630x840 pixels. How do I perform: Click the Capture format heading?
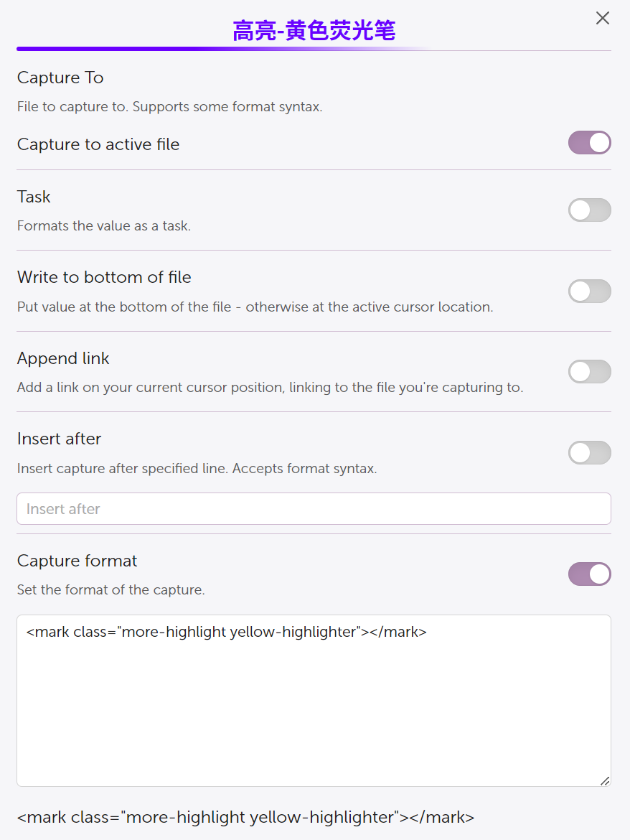77,561
